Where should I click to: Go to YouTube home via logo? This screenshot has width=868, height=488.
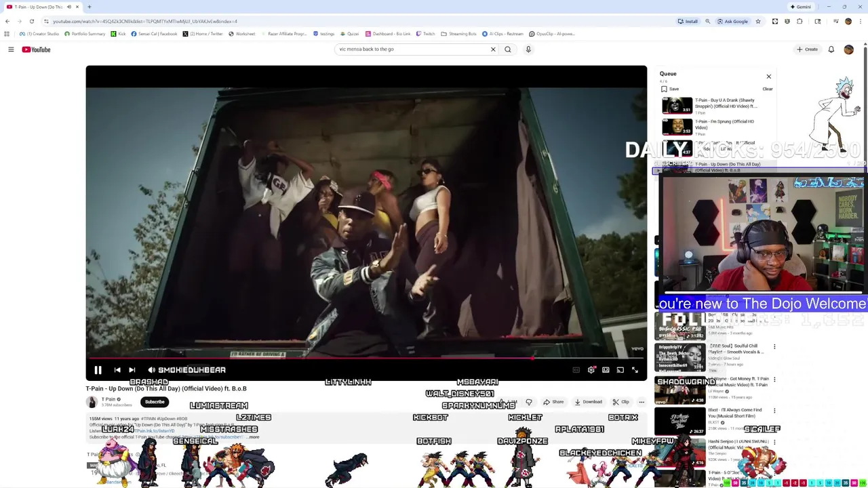[x=36, y=49]
